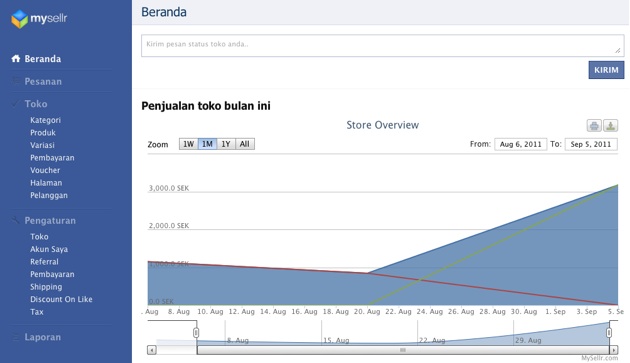Click the myseller cube logo

(19, 19)
